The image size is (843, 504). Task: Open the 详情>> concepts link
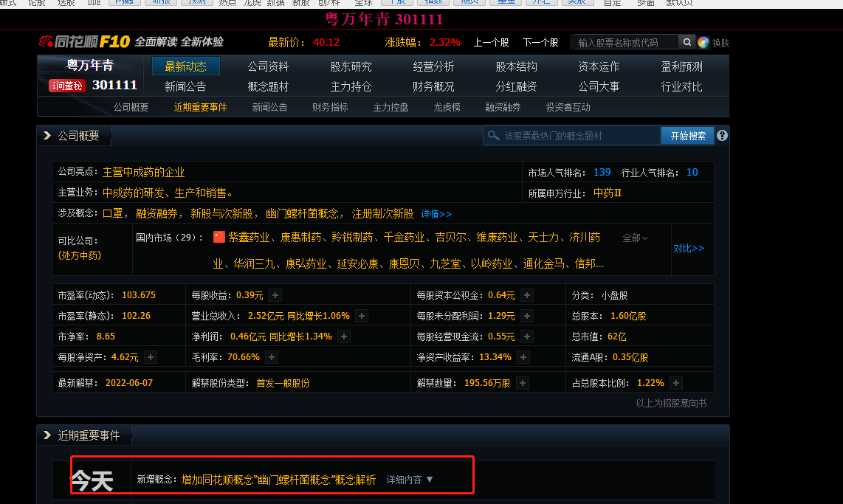(x=436, y=214)
